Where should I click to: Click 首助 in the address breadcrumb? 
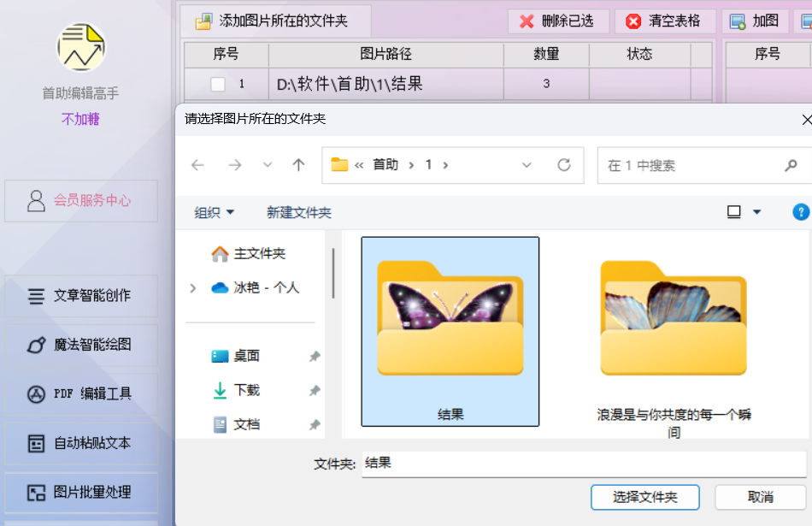[x=385, y=165]
